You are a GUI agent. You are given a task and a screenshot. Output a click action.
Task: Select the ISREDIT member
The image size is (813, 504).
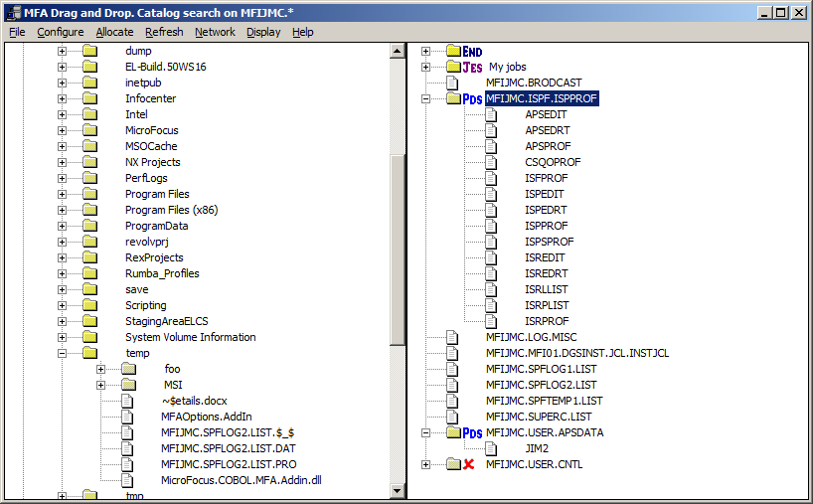546,257
